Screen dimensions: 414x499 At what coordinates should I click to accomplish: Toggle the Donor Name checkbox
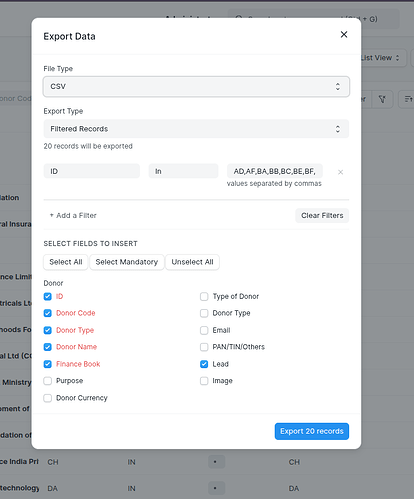tap(48, 347)
